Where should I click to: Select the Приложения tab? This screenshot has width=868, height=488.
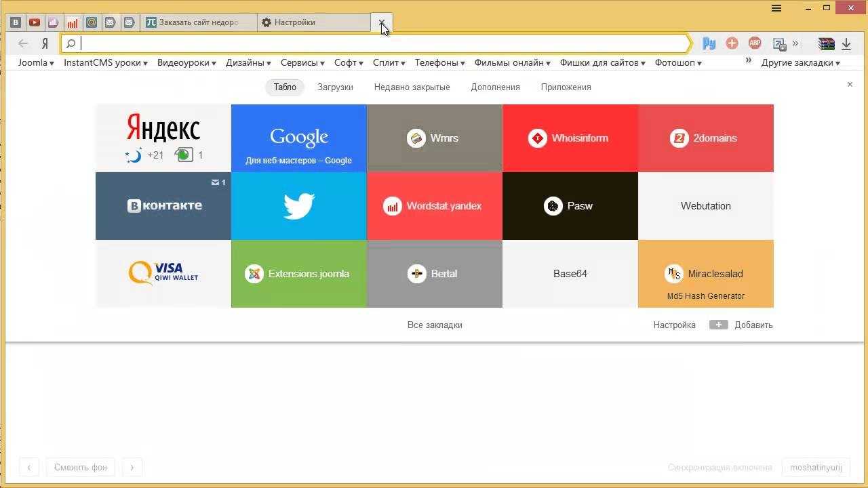[566, 87]
